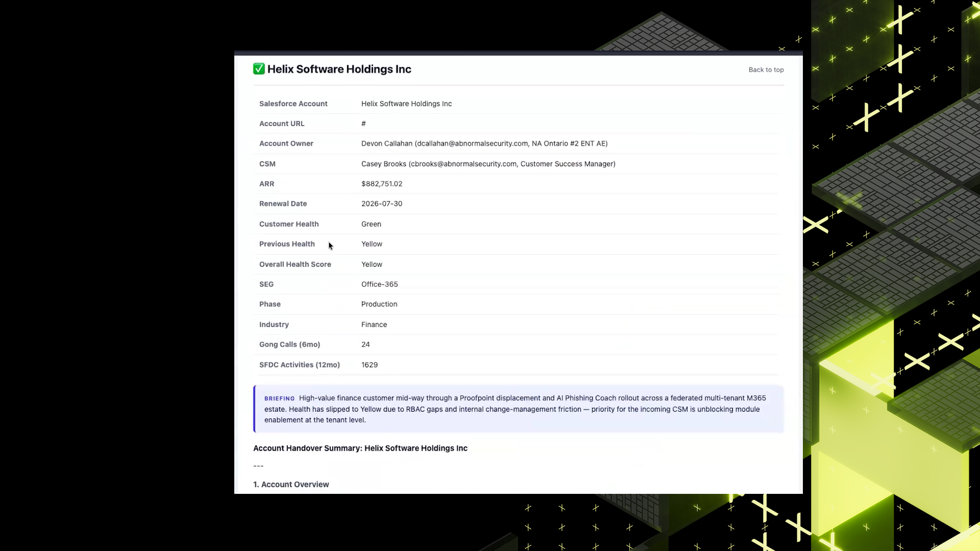Image resolution: width=980 pixels, height=551 pixels.
Task: Click the Salesforce Account label
Action: click(293, 104)
